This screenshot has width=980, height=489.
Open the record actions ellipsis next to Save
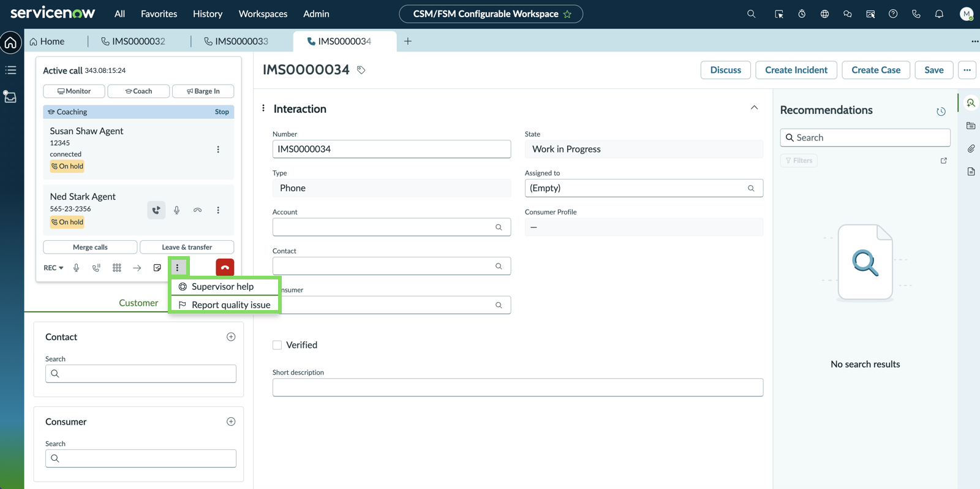(967, 70)
